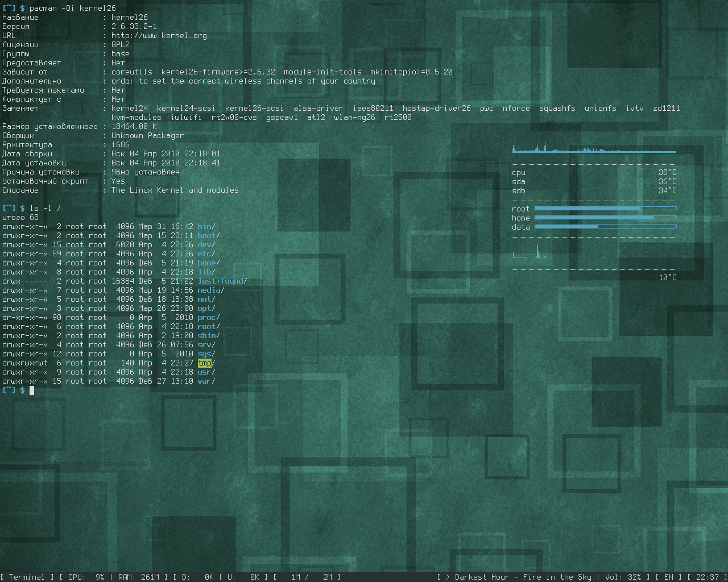728x582 pixels.
Task: Select the dev/ directory entry
Action: coord(206,244)
